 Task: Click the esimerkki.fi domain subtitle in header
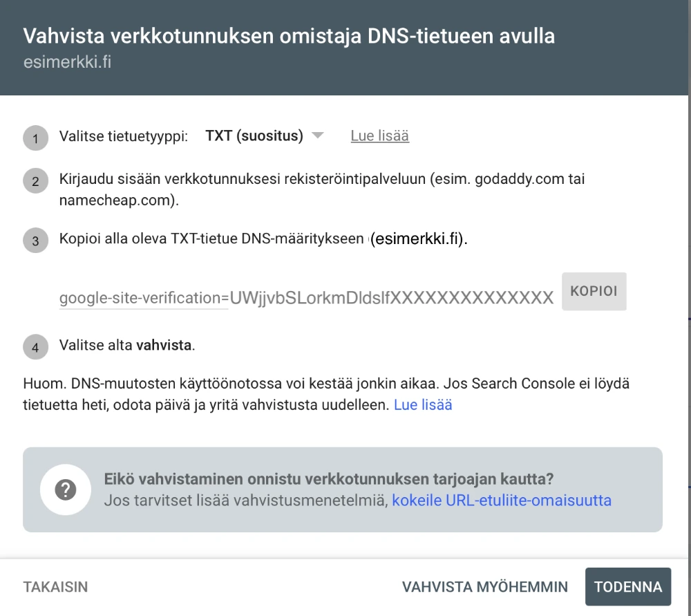68,62
